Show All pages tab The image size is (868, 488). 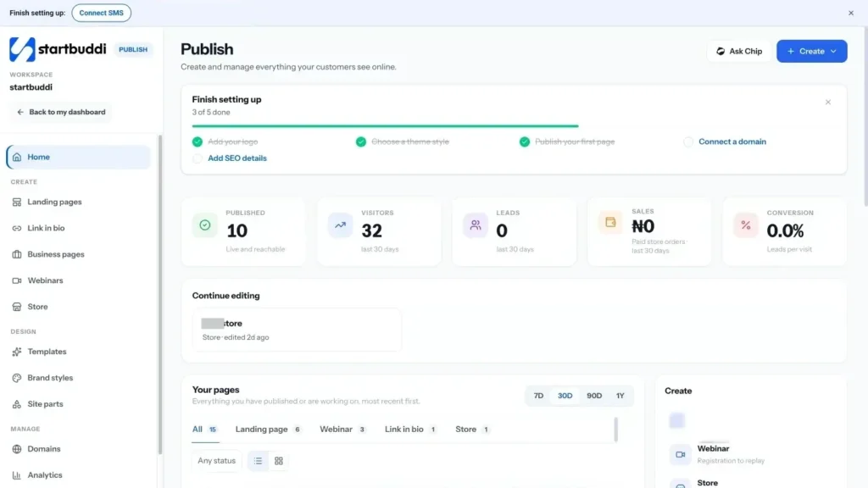click(204, 430)
